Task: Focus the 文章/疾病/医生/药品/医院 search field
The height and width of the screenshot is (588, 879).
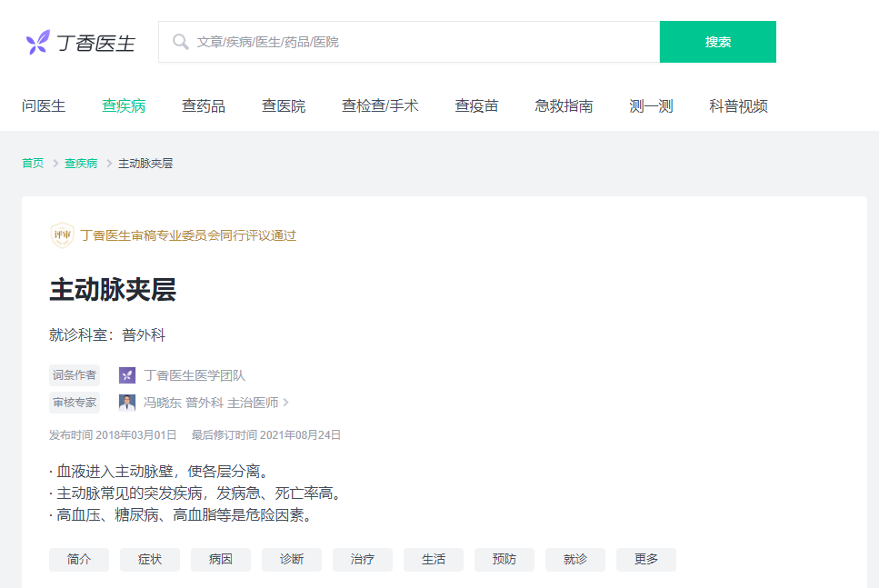Action: [x=409, y=42]
